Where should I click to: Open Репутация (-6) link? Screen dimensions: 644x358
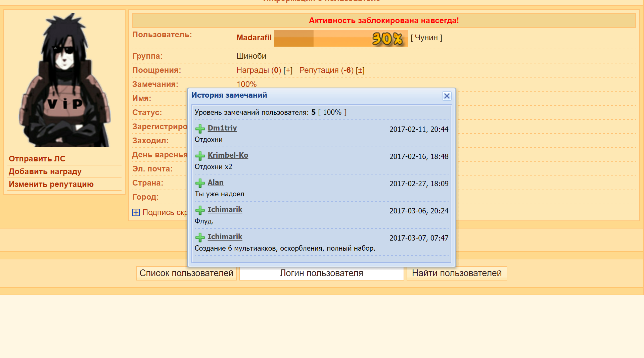click(326, 70)
